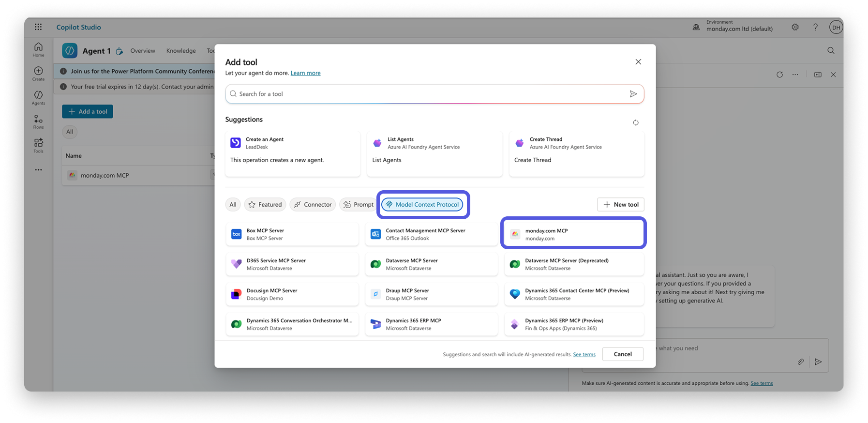This screenshot has width=868, height=423.
Task: Select the Create an Agent suggestion
Action: [293, 153]
